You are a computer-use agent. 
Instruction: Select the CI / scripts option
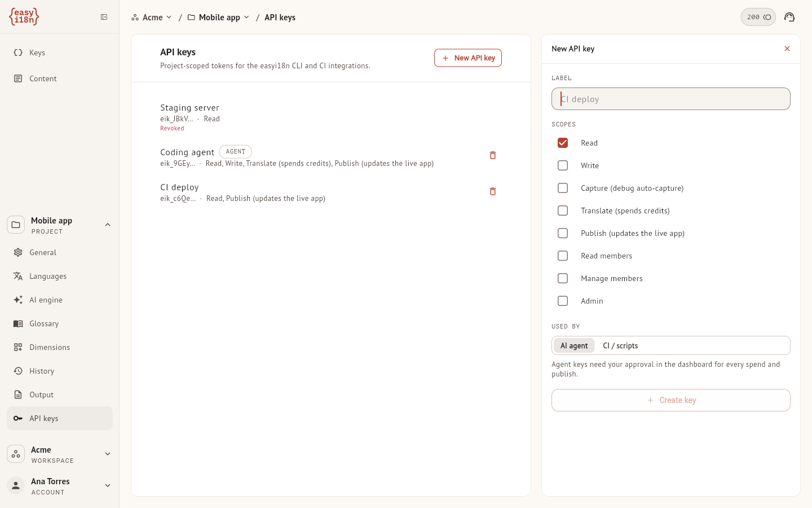tap(620, 345)
